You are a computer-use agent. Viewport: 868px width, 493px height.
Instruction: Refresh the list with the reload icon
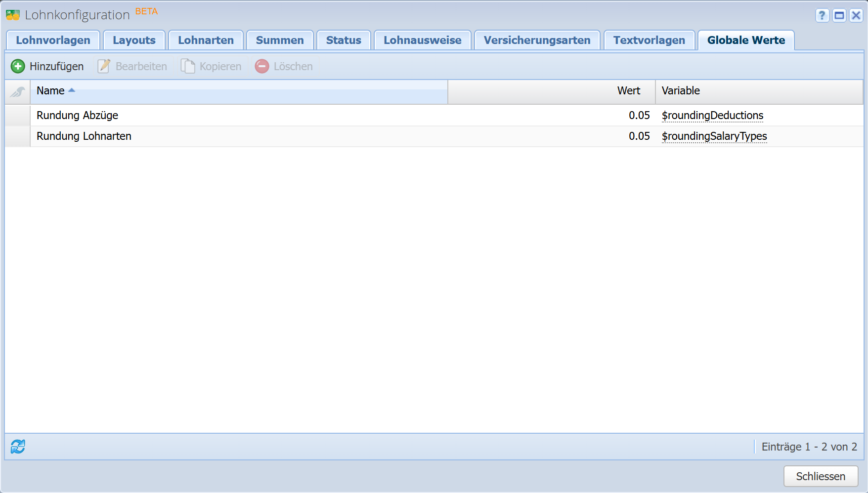click(x=18, y=447)
